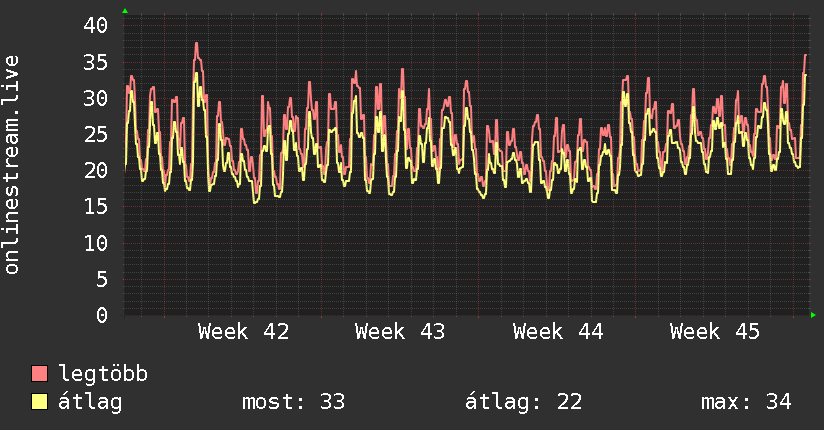Click the y-axis value 30
The image size is (824, 430).
95,98
